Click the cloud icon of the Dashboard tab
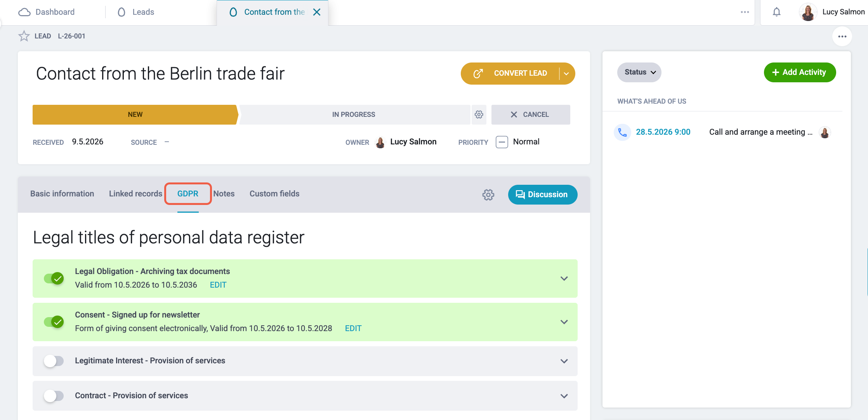 [24, 12]
